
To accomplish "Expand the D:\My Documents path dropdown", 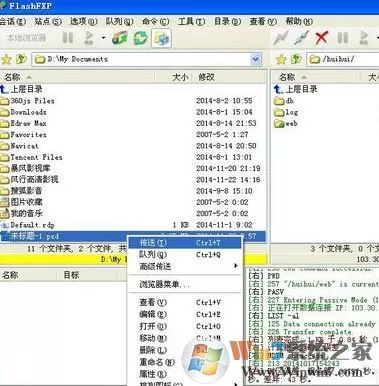I will (x=255, y=60).
